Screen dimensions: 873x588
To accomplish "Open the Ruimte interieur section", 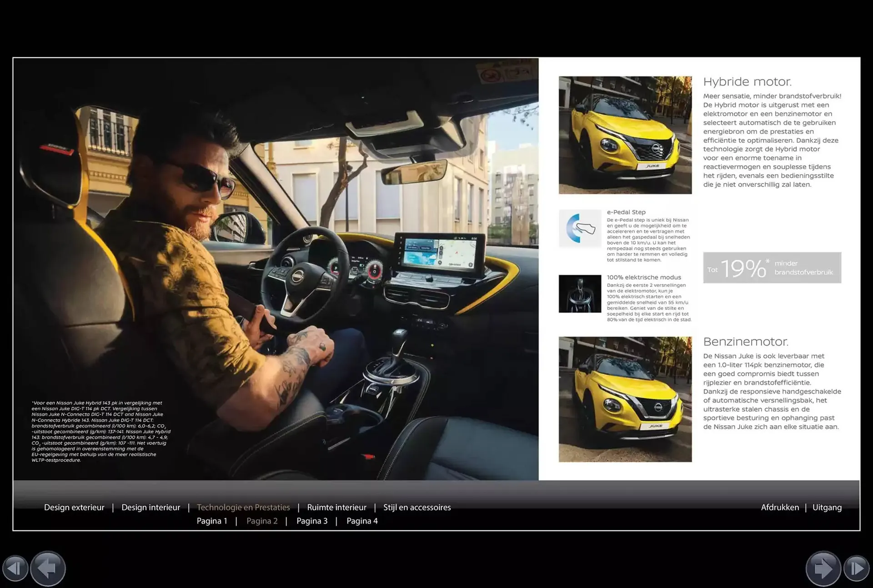I will click(x=337, y=508).
